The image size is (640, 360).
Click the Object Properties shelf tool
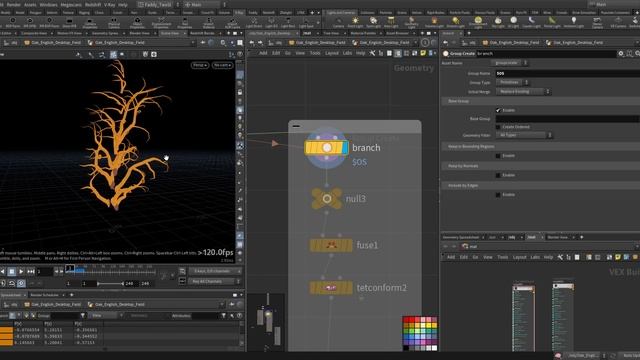tap(138, 23)
